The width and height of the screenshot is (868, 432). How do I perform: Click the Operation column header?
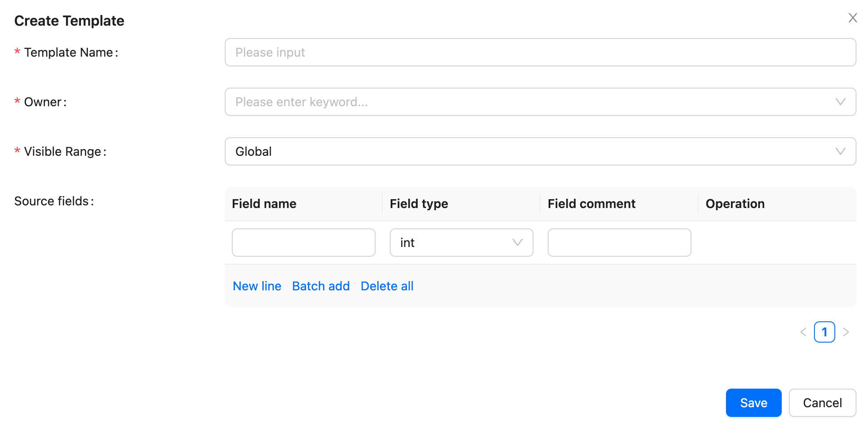point(735,204)
